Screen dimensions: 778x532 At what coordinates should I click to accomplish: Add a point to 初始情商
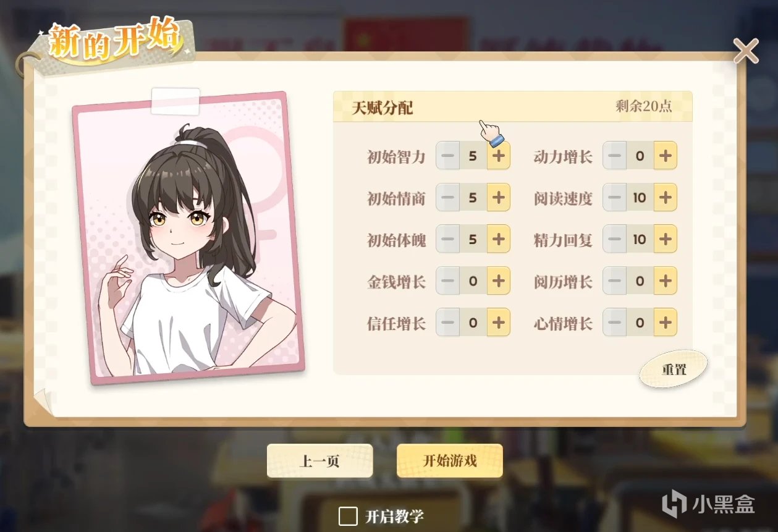coord(499,198)
